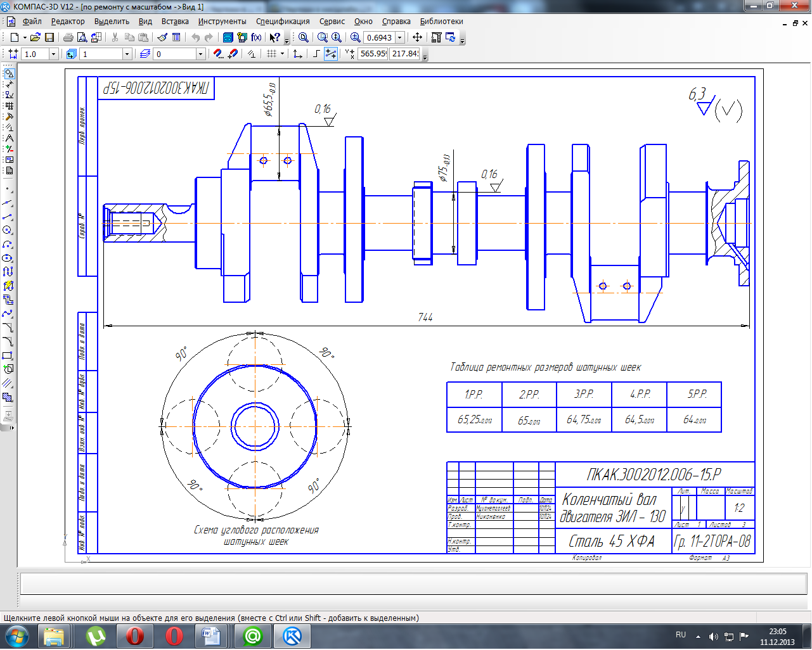
Task: Select the 744 length dimension on the drawing
Action: coord(425,317)
